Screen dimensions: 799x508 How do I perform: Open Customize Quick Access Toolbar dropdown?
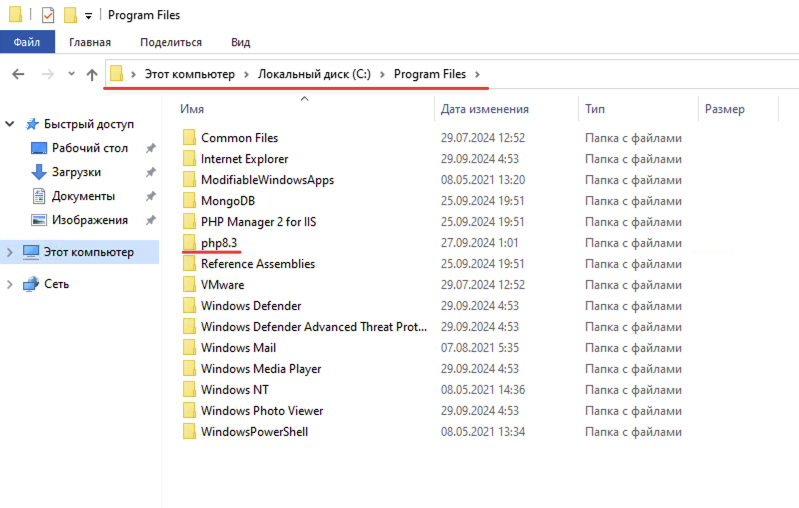coord(88,16)
